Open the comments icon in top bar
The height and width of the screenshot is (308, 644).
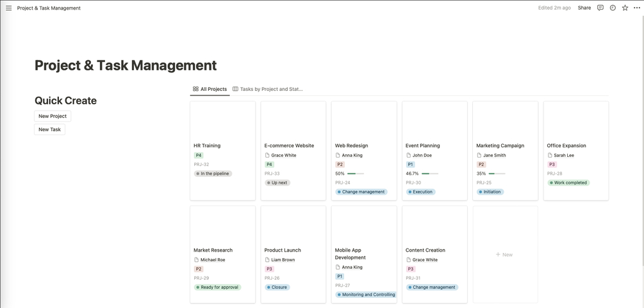(600, 8)
